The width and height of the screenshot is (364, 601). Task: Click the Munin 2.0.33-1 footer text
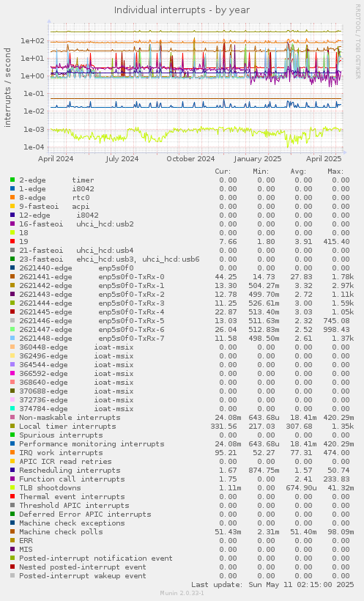coord(182,593)
